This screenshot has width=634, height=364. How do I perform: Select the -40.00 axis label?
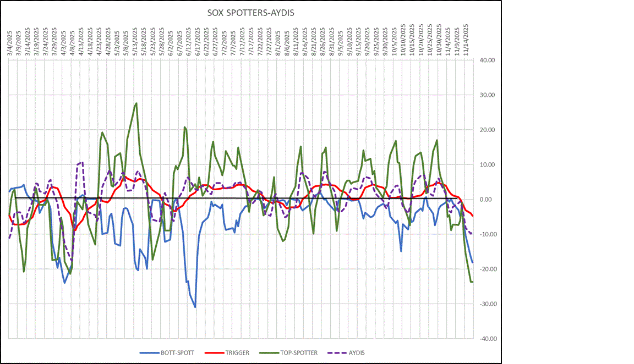[487, 339]
